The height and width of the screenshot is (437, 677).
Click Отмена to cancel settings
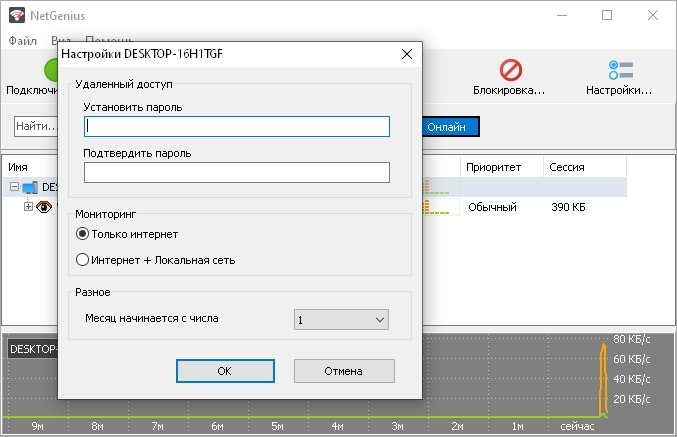344,371
